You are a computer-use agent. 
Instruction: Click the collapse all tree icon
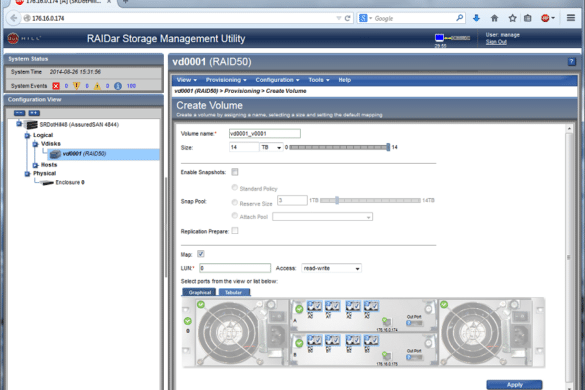click(x=19, y=113)
